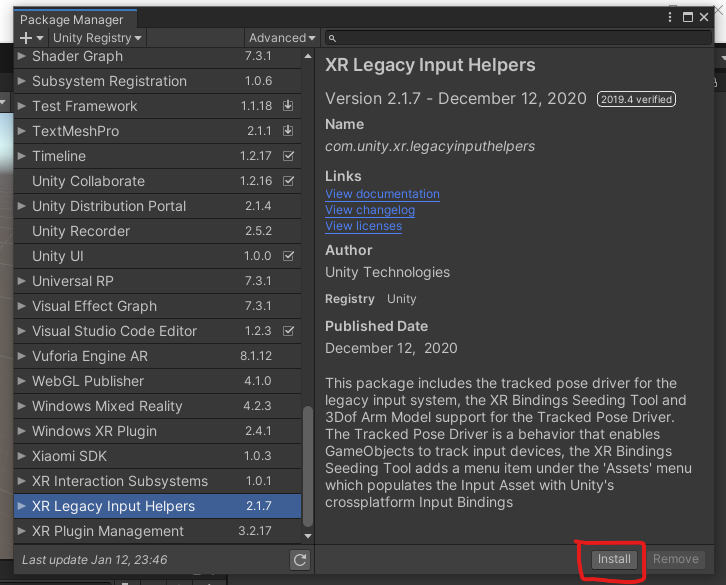This screenshot has height=585, width=726.
Task: Expand the Universal RP package entry
Action: (x=21, y=281)
